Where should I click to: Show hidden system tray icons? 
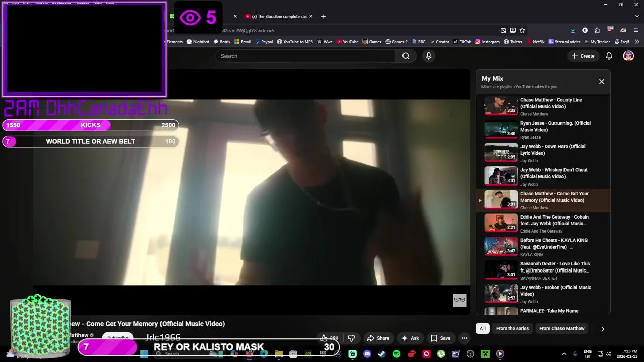pos(564,354)
